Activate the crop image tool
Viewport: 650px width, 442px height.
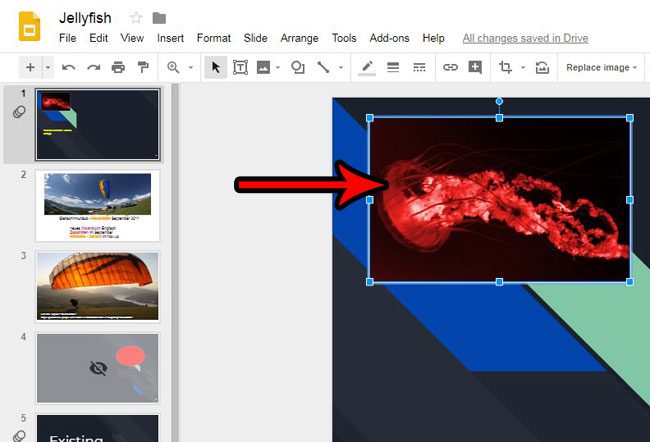tap(505, 67)
